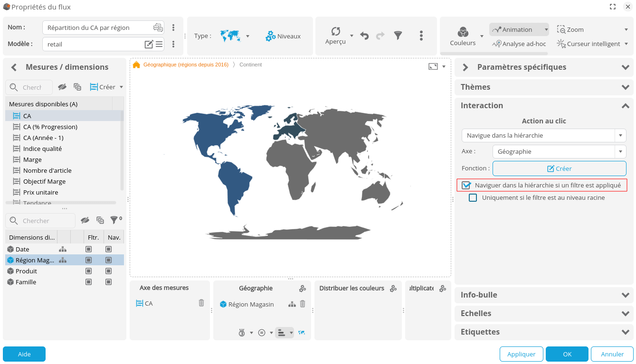The image size is (636, 364).
Task: Toggle Nav. checkbox for Date dimension
Action: tap(108, 249)
